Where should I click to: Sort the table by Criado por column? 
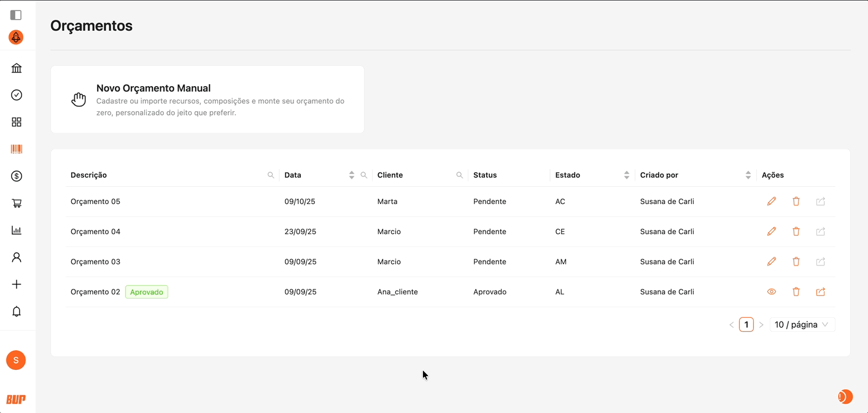coord(748,175)
